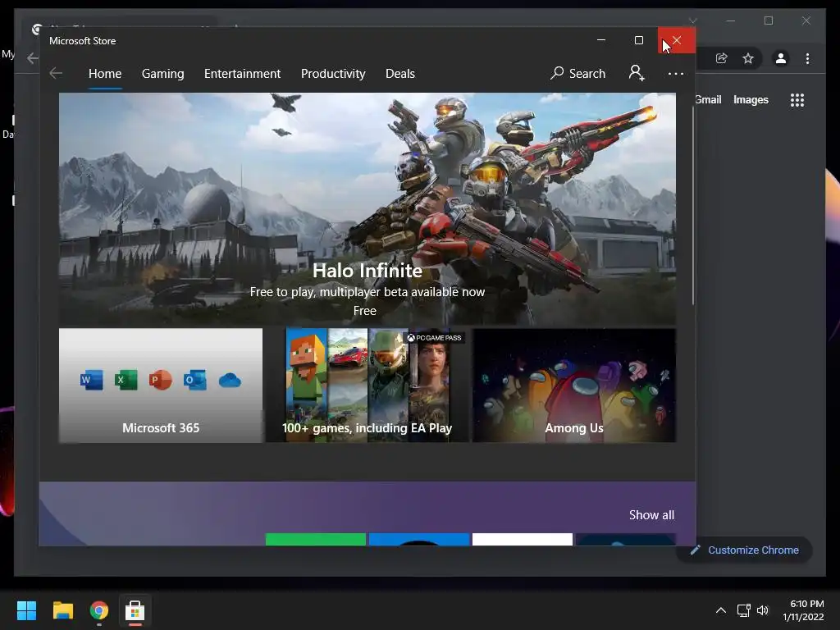
Task: Maximize the Microsoft Store window
Action: point(638,40)
